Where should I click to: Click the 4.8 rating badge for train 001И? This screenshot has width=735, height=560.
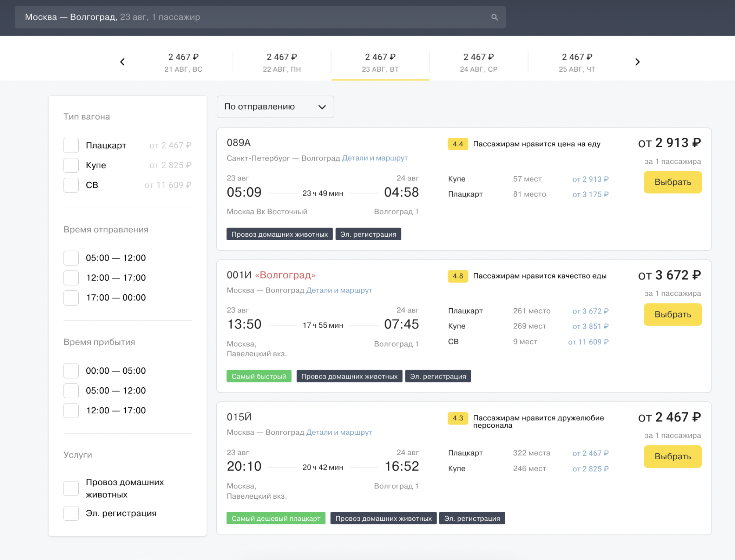(x=458, y=276)
